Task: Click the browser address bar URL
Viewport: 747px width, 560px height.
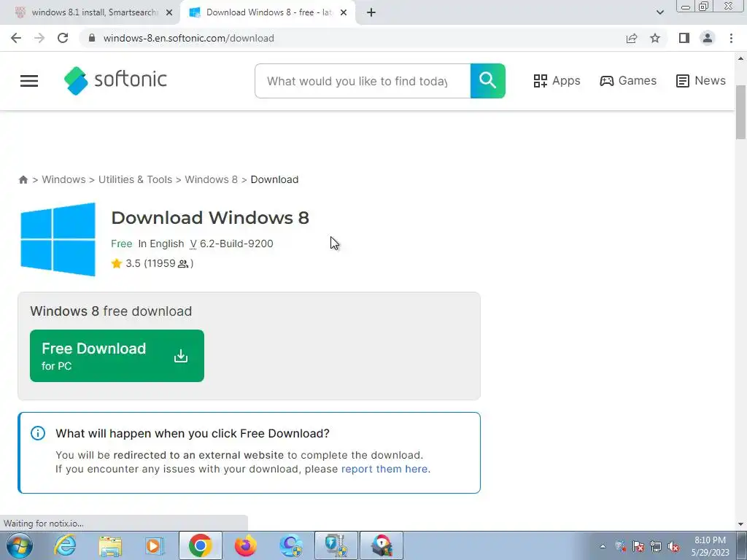Action: coord(189,38)
